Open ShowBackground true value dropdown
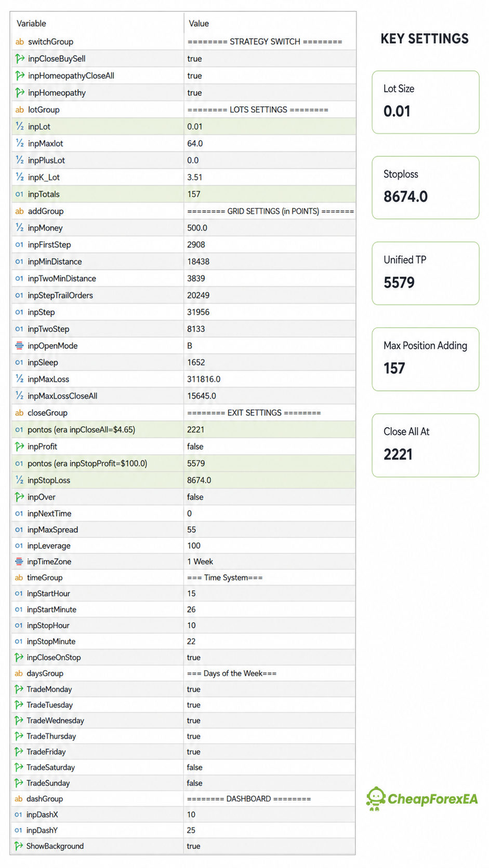 point(270,846)
